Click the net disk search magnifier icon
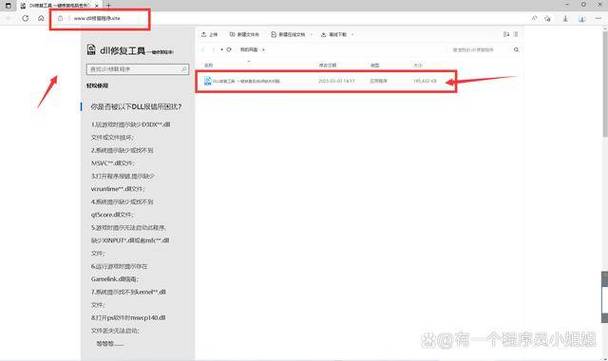Viewport: 608px width, 361px height. 516,50
